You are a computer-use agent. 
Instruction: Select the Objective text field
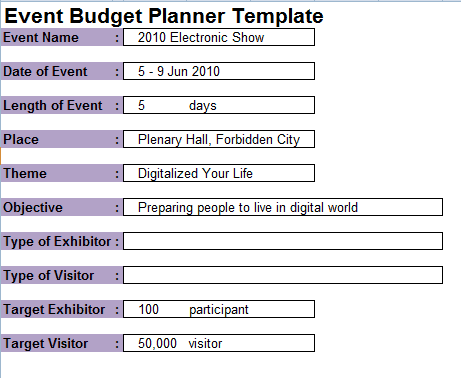[x=283, y=207]
